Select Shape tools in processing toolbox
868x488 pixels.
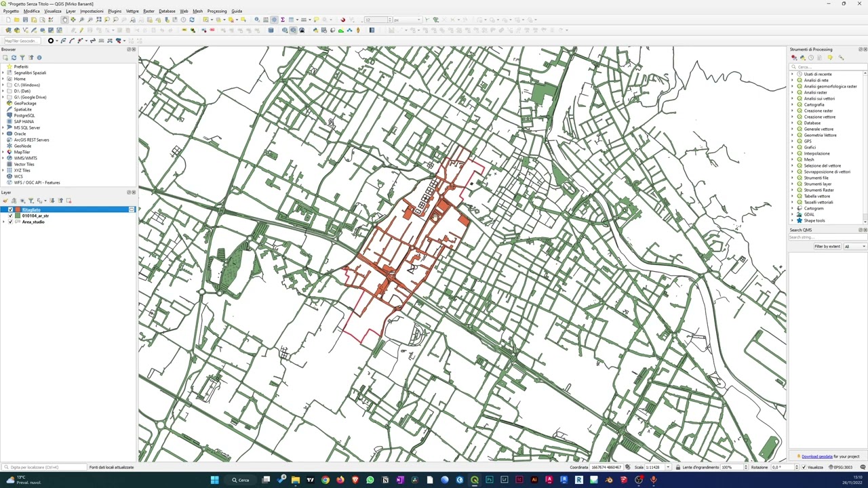tap(814, 220)
